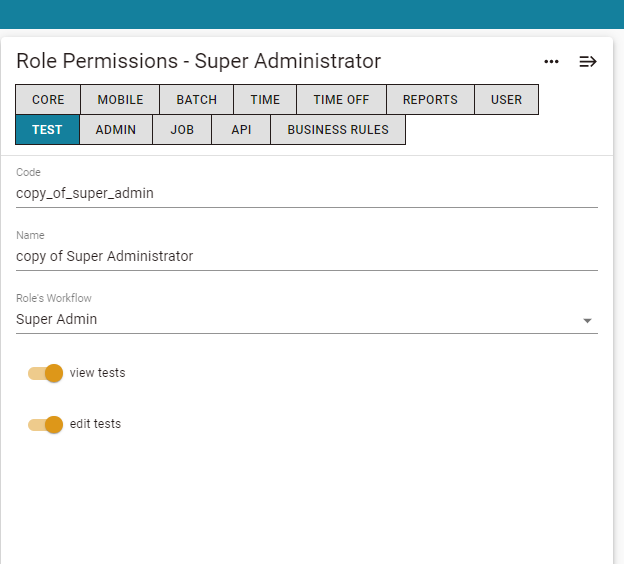The image size is (624, 564).
Task: Focus the Name input field
Action: (x=307, y=256)
